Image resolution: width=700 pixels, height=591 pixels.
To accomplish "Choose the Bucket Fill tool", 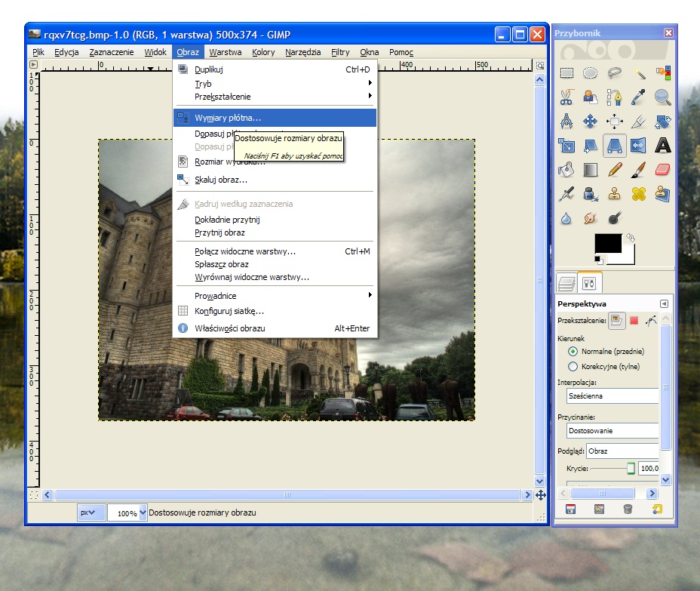I will point(566,170).
